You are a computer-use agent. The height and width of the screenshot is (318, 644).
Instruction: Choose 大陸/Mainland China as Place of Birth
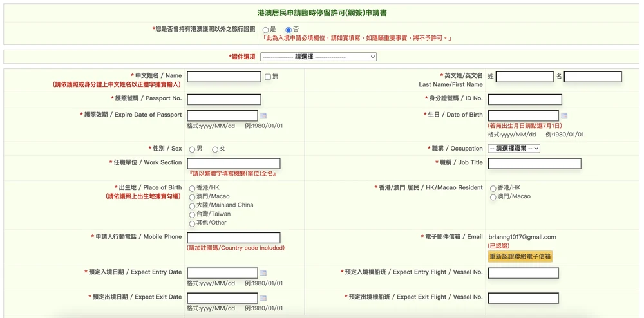point(192,206)
